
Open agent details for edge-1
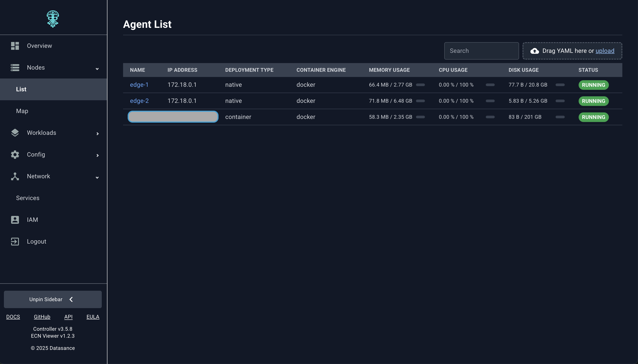139,85
